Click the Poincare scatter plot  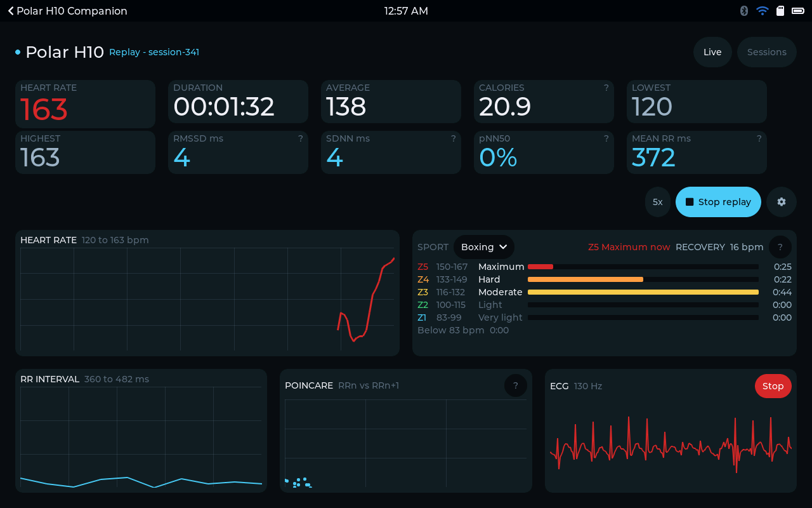pyautogui.click(x=406, y=443)
